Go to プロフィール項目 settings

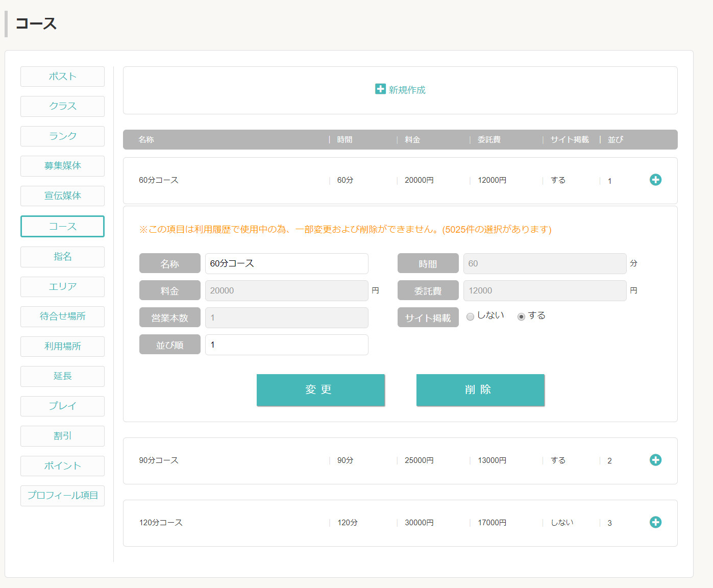62,496
